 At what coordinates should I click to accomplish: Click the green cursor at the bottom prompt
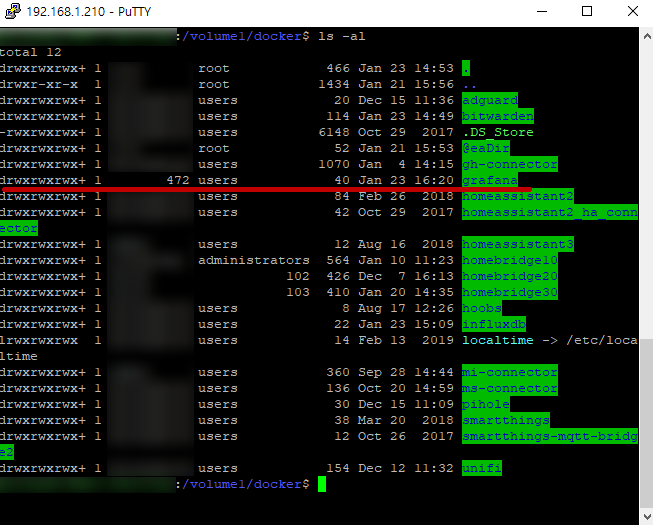tap(322, 484)
